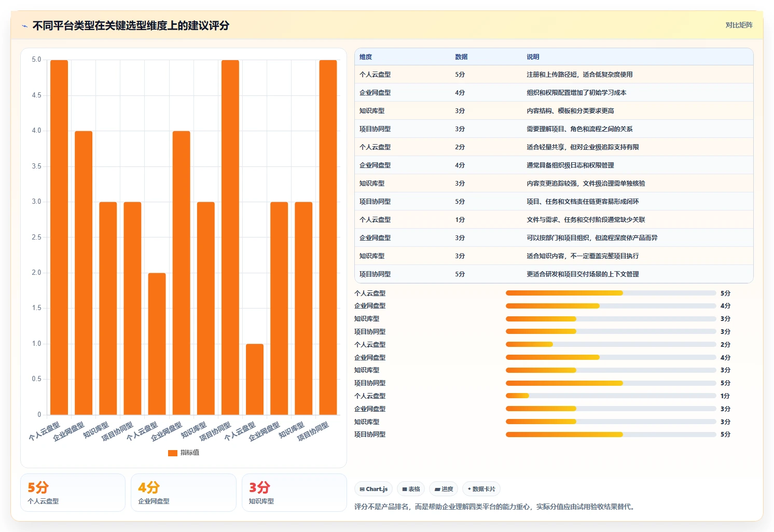The height and width of the screenshot is (532, 774).
Task: Select the row 更适合研发和项目交付场景的上下文管理
Action: click(554, 274)
